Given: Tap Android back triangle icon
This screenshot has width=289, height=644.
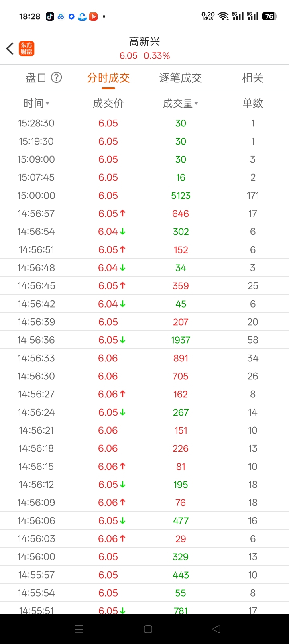Looking at the screenshot, I should pos(216,629).
